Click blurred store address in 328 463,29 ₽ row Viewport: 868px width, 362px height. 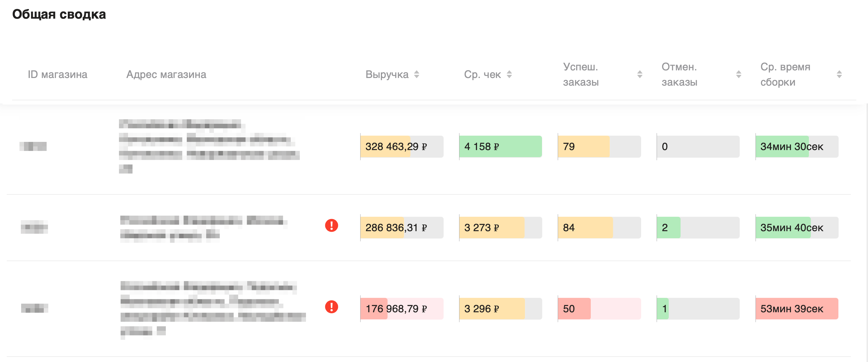209,146
